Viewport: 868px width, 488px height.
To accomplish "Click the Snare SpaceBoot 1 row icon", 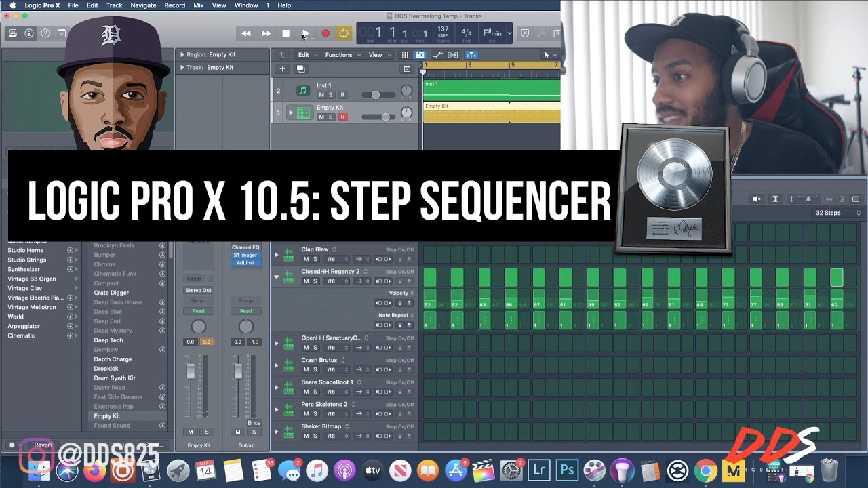I will (290, 386).
